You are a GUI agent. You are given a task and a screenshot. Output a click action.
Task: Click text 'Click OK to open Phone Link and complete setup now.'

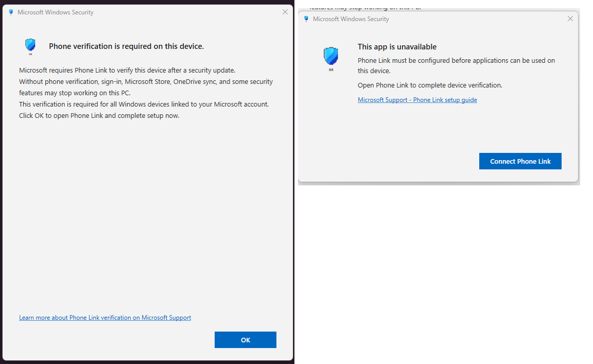point(99,115)
